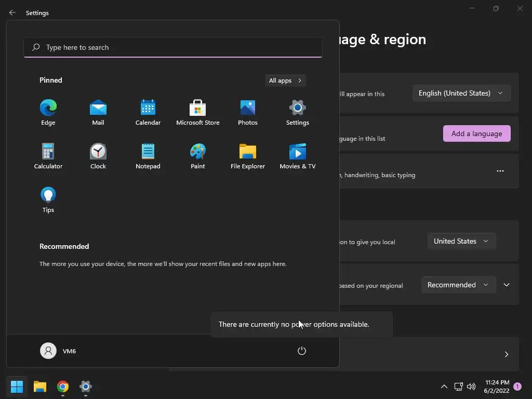
Task: Open the Tips app
Action: pyautogui.click(x=48, y=200)
